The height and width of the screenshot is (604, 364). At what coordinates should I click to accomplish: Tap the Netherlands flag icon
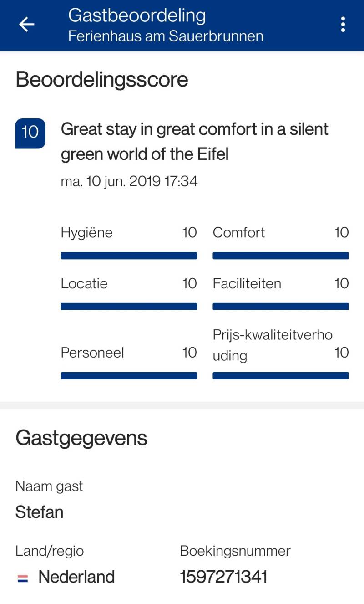pos(23,578)
